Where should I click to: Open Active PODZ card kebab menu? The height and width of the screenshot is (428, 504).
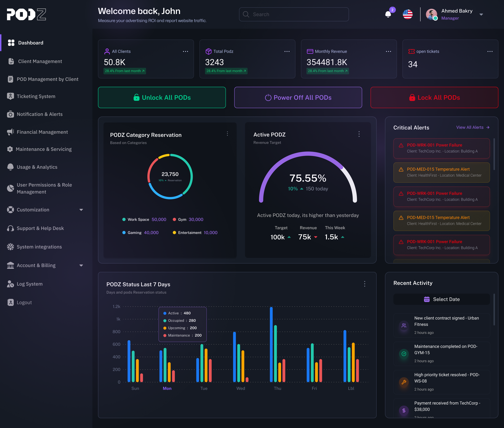pyautogui.click(x=359, y=134)
